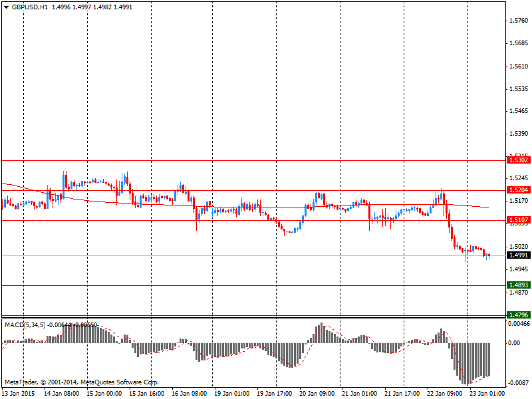Click the 13 Jan 2015 time axis label
The image size is (532, 399).
(x=19, y=394)
